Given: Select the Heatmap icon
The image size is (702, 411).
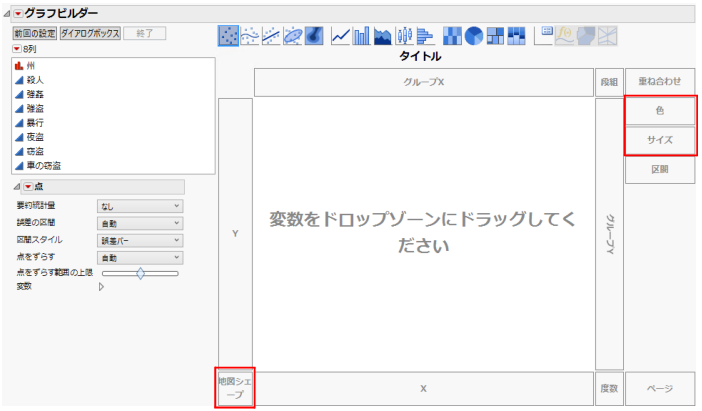Looking at the screenshot, I should [452, 36].
